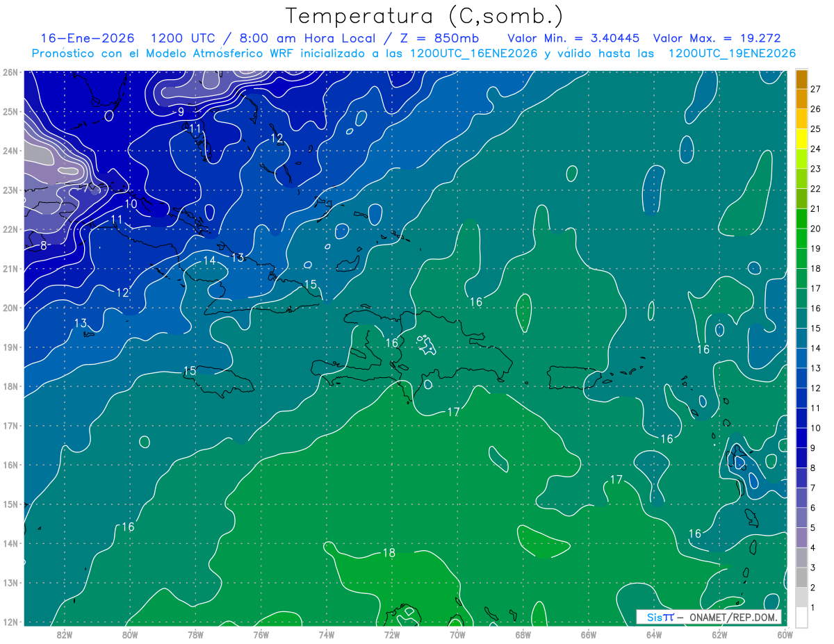
Task: Click the "19N" latitude axis label
Action: click(10, 347)
